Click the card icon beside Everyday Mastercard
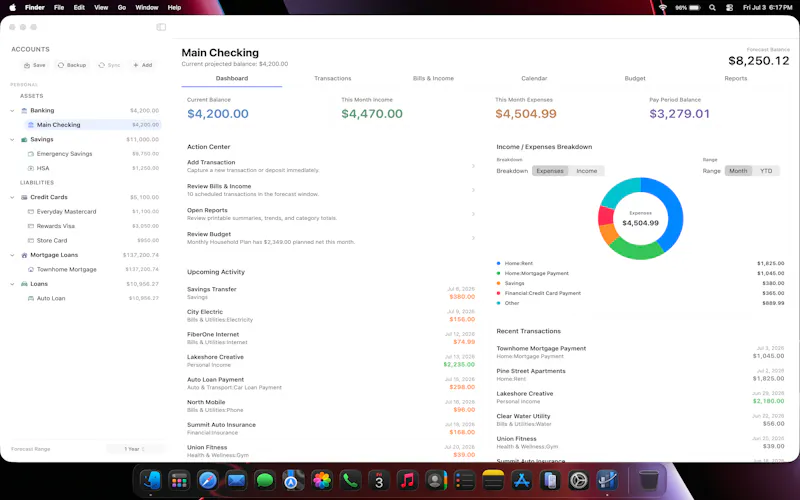 [31, 212]
